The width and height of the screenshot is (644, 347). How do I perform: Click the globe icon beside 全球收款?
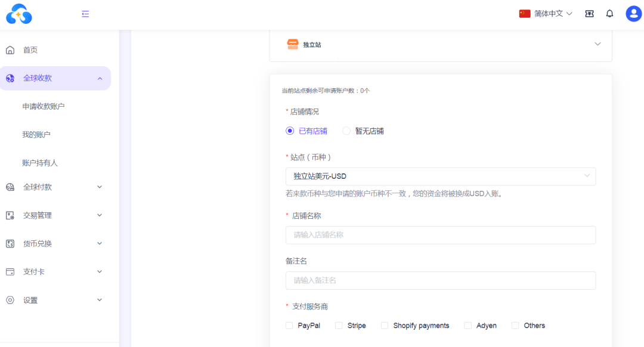[x=10, y=78]
